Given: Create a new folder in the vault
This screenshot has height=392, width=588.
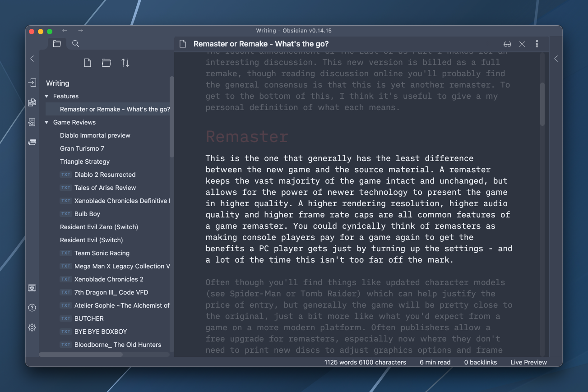Looking at the screenshot, I should 106,63.
